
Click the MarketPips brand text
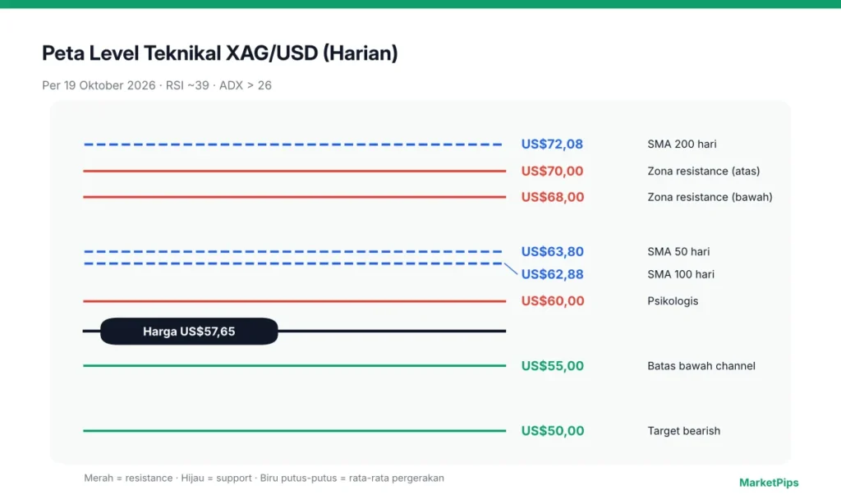(x=769, y=483)
